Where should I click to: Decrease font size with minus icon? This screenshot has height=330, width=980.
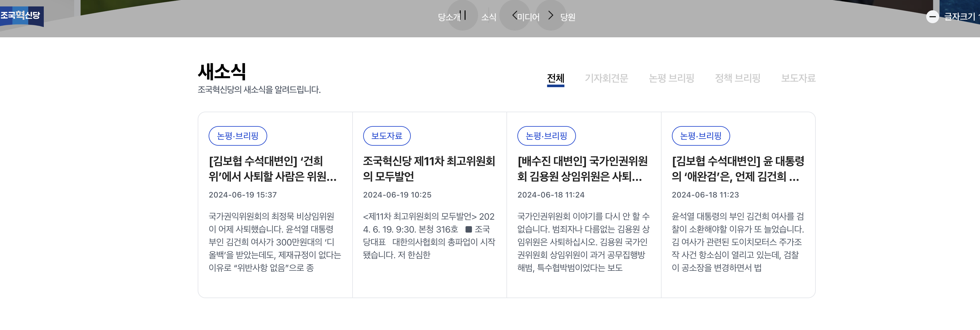(x=932, y=17)
